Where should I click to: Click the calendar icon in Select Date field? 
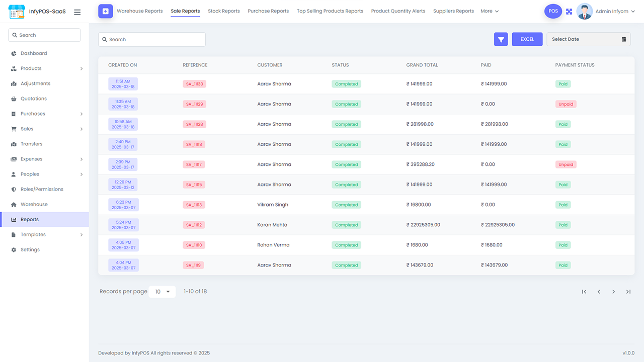[622, 39]
